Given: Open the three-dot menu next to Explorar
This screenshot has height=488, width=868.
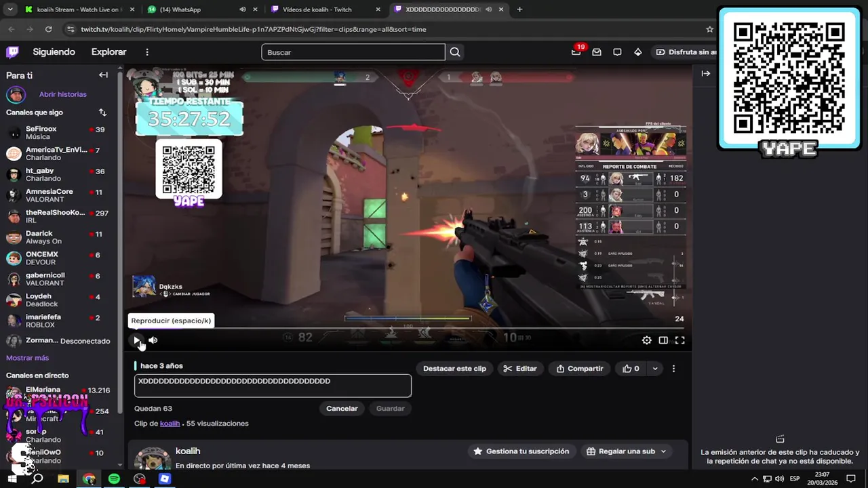Looking at the screenshot, I should pos(146,52).
